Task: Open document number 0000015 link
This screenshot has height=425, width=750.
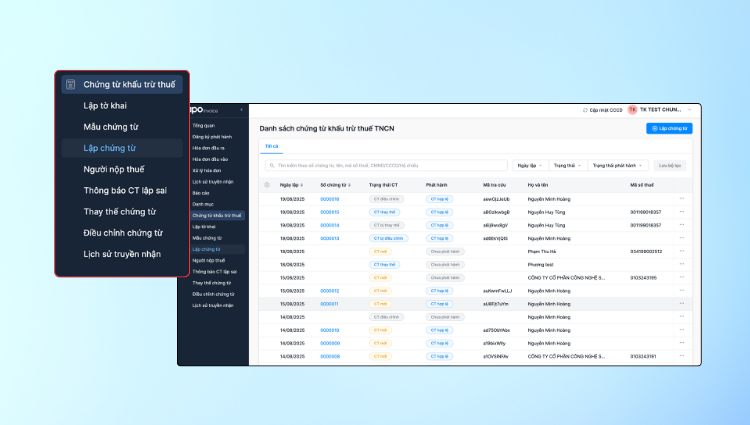Action: (x=330, y=212)
